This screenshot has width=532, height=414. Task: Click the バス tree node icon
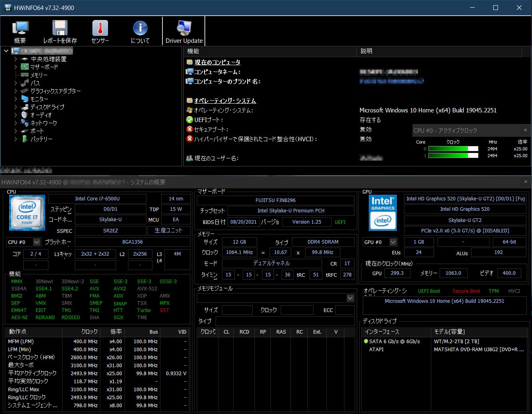[x=25, y=83]
